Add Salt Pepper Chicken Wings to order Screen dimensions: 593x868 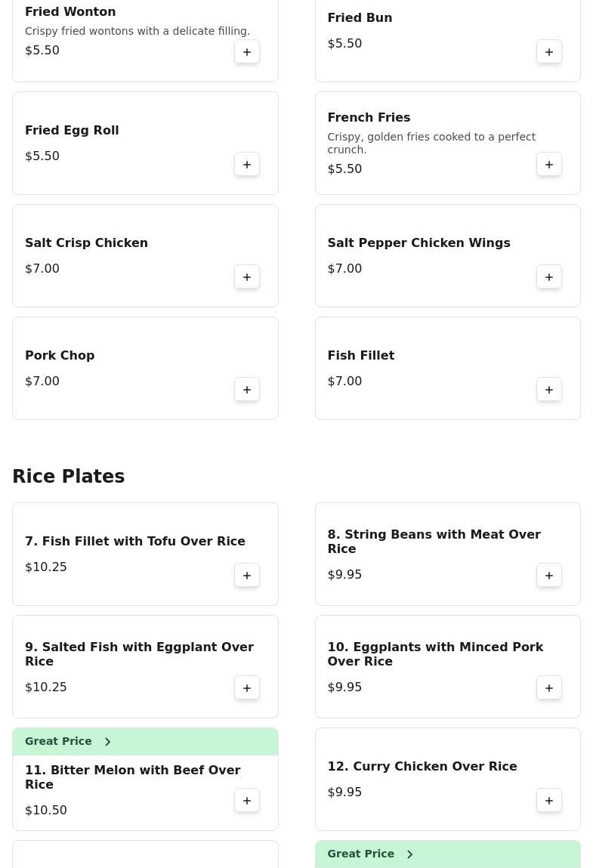(x=549, y=277)
